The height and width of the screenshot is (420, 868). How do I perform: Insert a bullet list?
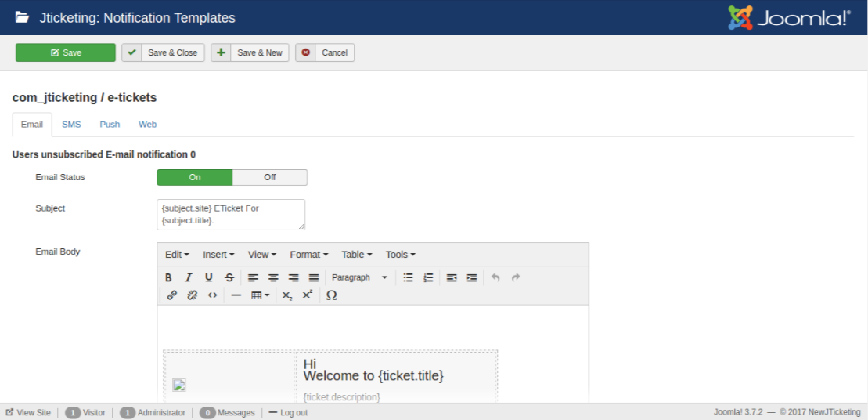[408, 277]
